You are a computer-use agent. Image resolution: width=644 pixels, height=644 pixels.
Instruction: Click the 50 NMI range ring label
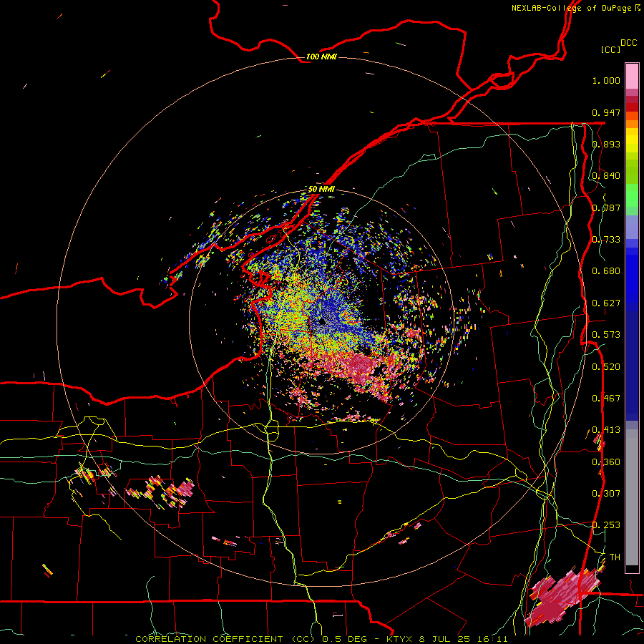pos(321,189)
